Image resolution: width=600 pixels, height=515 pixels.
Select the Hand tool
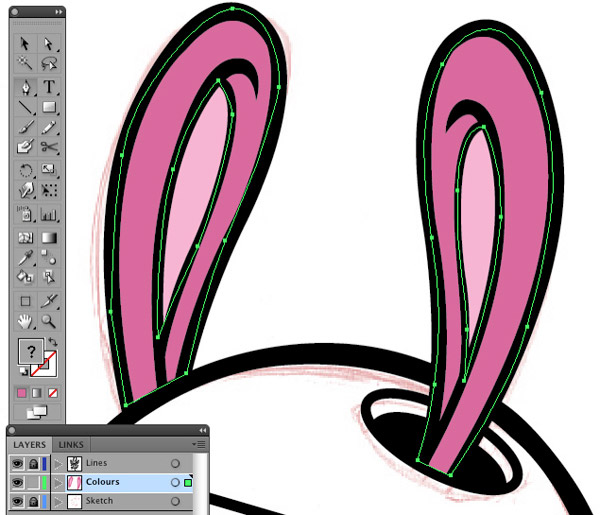26,321
